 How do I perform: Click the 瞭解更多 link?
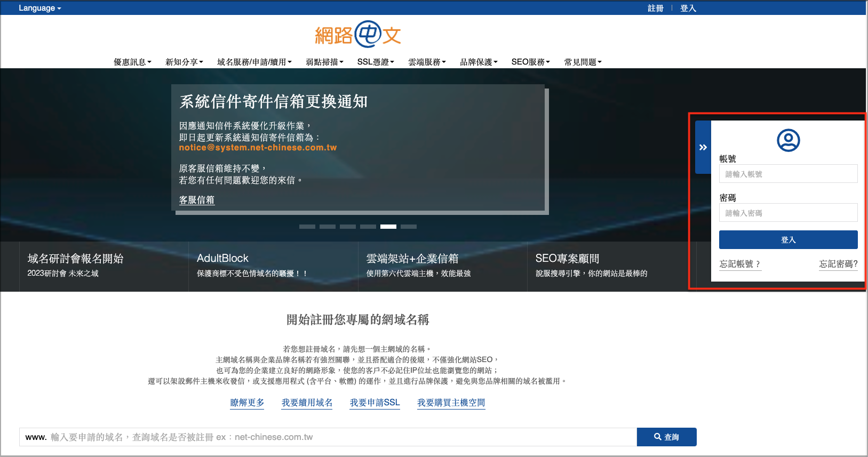247,403
